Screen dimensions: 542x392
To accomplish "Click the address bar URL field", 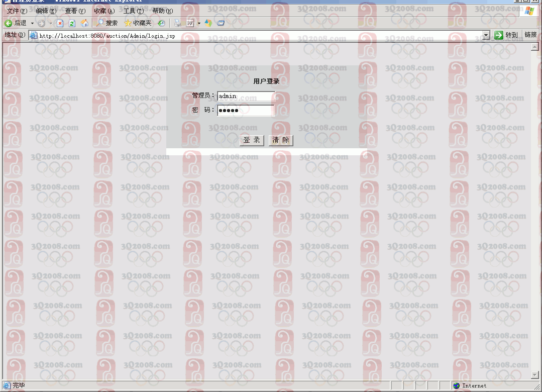I will (x=260, y=35).
